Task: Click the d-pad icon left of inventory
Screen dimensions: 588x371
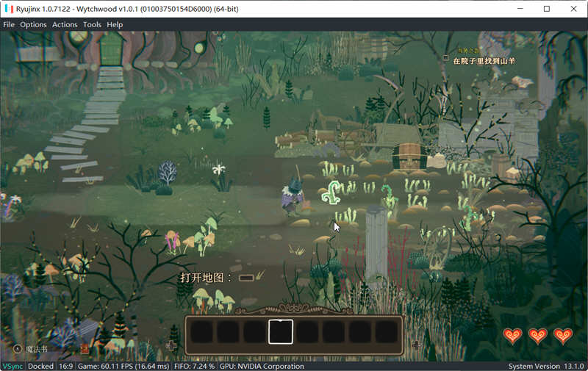Action: coord(171,345)
